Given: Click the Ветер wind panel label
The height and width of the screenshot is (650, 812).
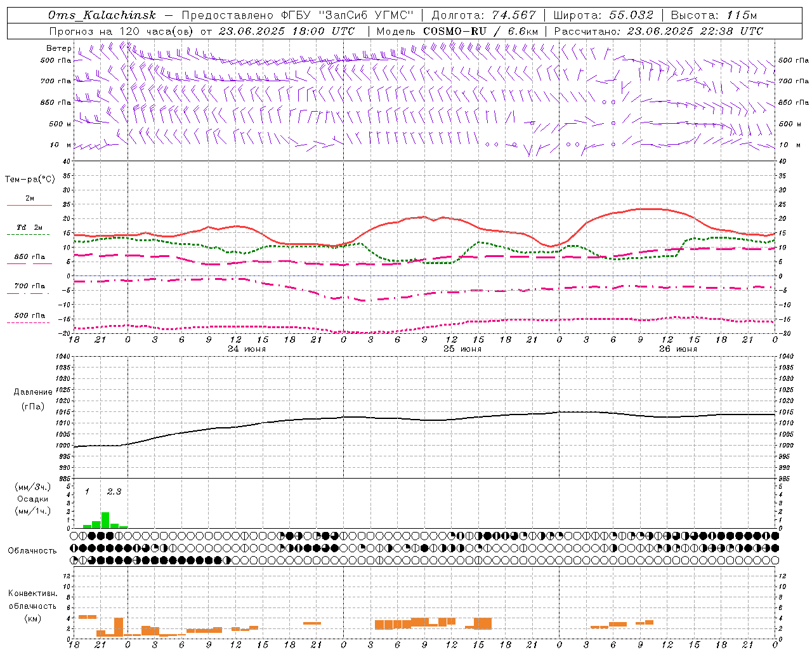Looking at the screenshot, I should click(58, 48).
